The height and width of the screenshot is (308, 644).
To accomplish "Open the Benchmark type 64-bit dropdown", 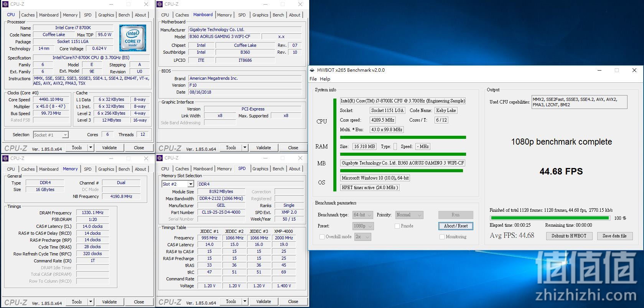I will pos(363,215).
